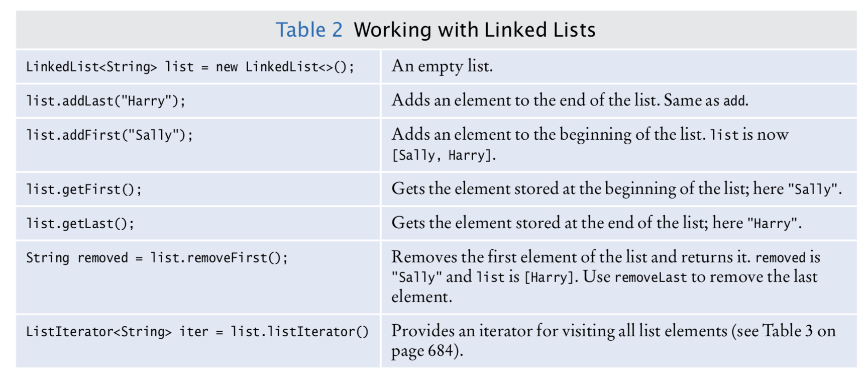Select the String removed = list.removeFirst() code
This screenshot has height=380, width=868.
pos(157,258)
